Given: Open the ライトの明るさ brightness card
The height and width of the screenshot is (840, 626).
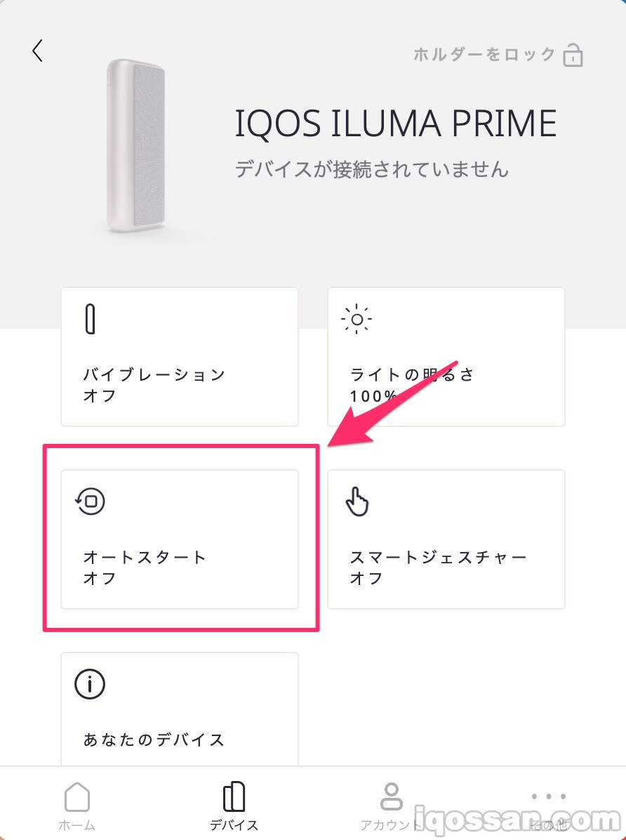Looking at the screenshot, I should tap(446, 356).
